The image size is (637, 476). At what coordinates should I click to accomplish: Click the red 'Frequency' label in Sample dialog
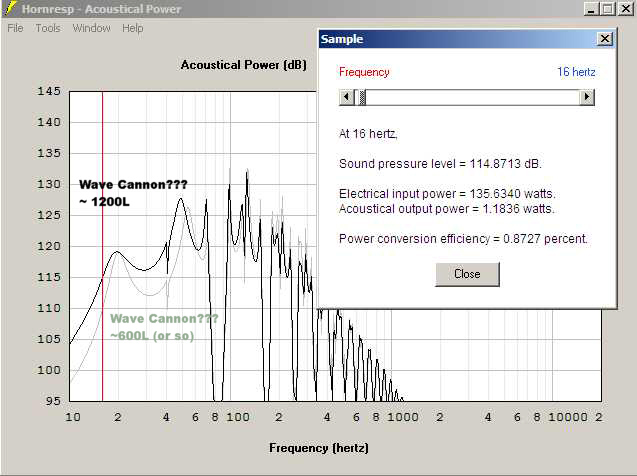click(364, 72)
